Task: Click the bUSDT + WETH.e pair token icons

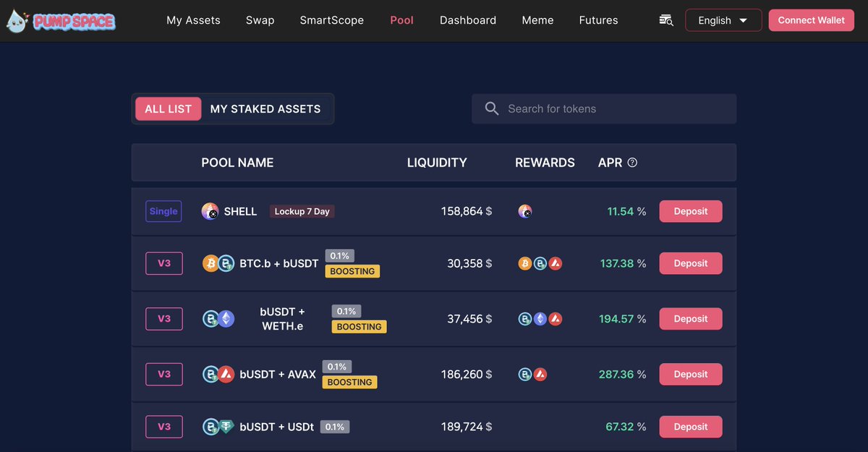Action: (218, 319)
